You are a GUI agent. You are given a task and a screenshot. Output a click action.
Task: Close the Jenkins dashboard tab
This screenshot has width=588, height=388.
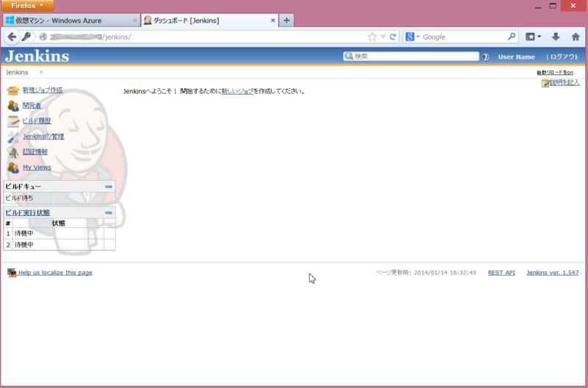point(273,21)
